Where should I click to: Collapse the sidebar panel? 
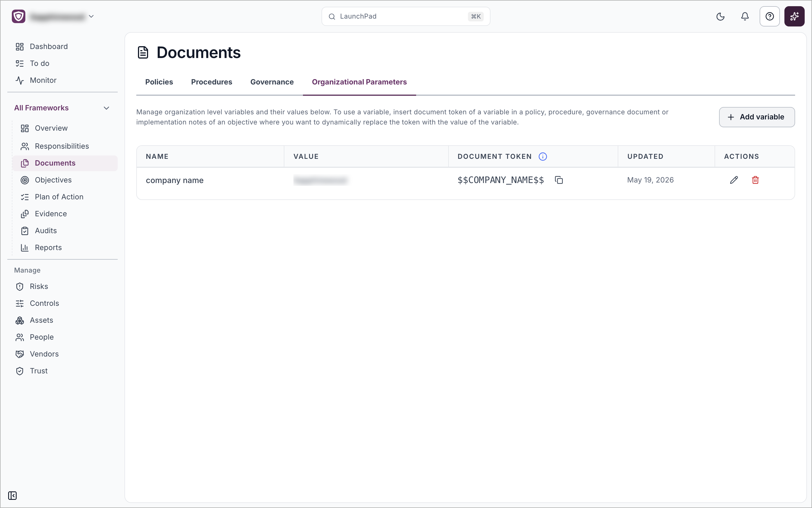(12, 496)
